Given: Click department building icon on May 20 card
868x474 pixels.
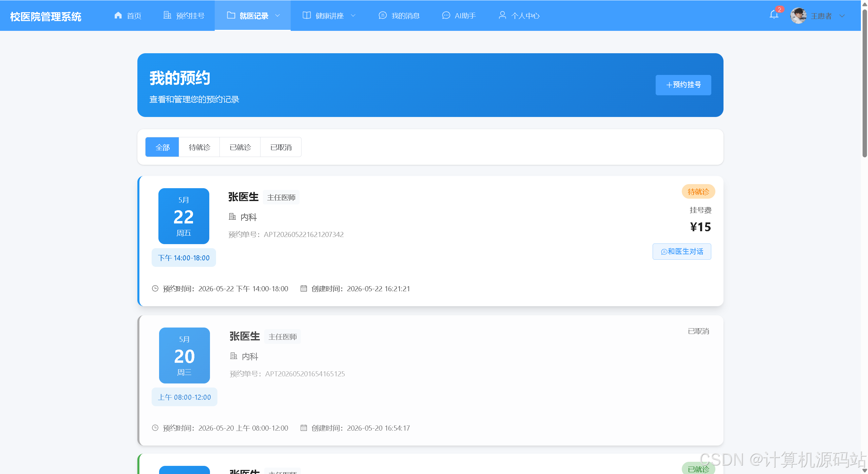Looking at the screenshot, I should [x=234, y=356].
